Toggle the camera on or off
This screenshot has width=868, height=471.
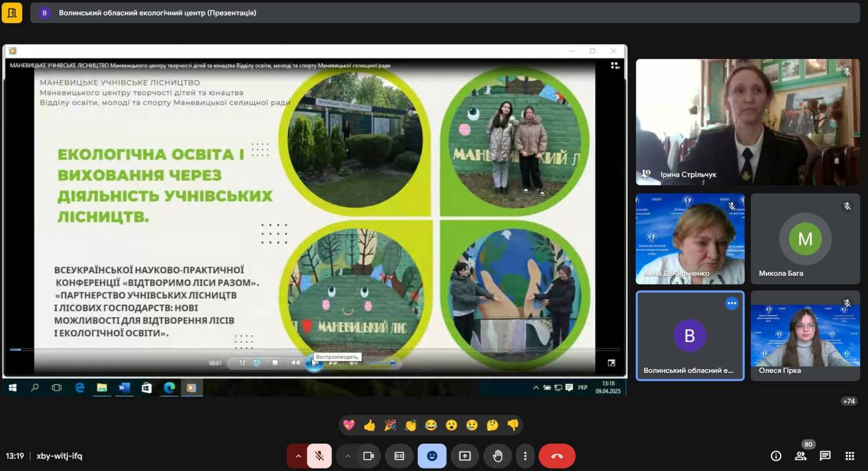point(368,456)
